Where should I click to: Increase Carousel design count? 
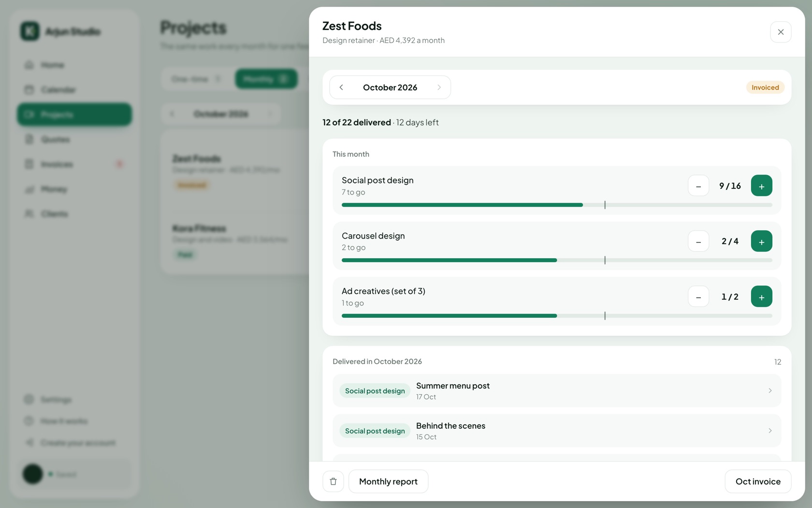coord(761,241)
